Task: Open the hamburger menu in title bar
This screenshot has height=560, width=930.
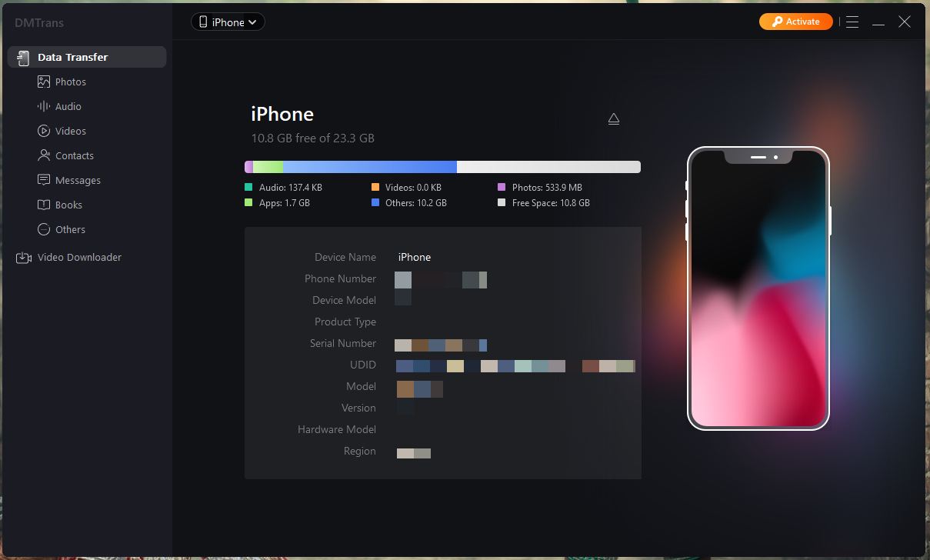Action: pyautogui.click(x=852, y=22)
